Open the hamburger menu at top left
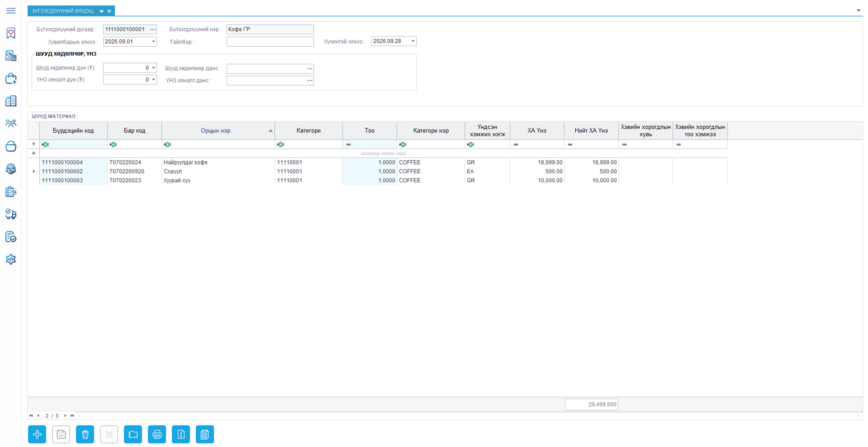 coord(10,10)
